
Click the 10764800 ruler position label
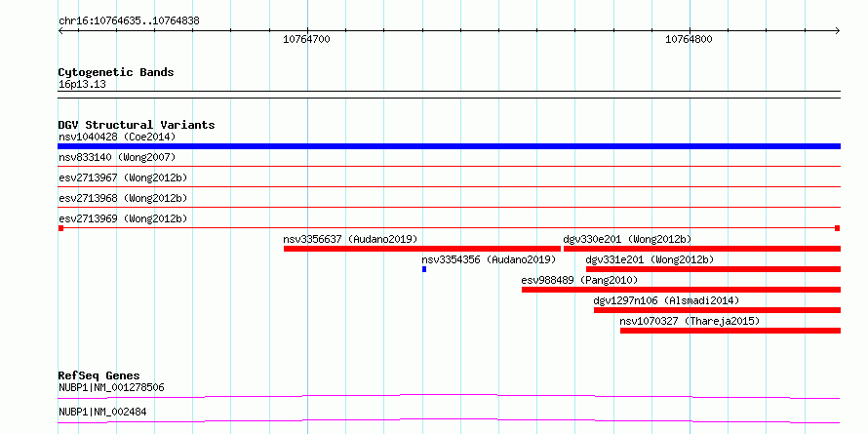[x=689, y=39]
